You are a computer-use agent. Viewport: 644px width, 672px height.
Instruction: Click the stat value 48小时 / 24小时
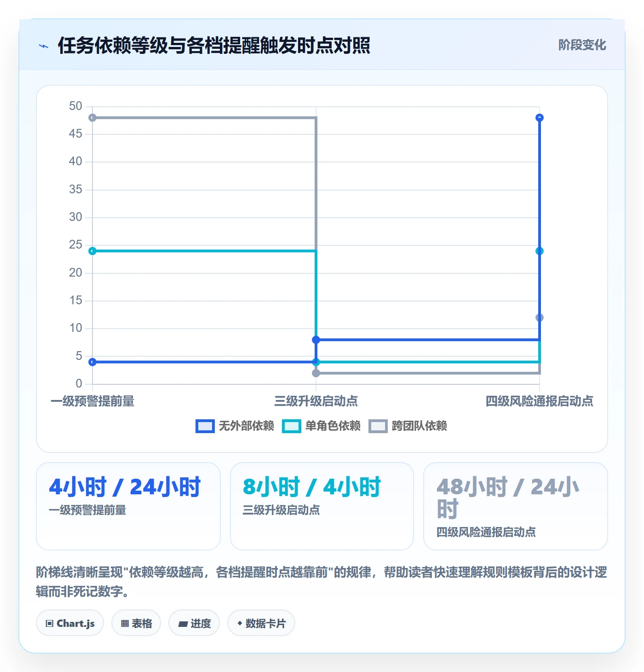click(508, 498)
